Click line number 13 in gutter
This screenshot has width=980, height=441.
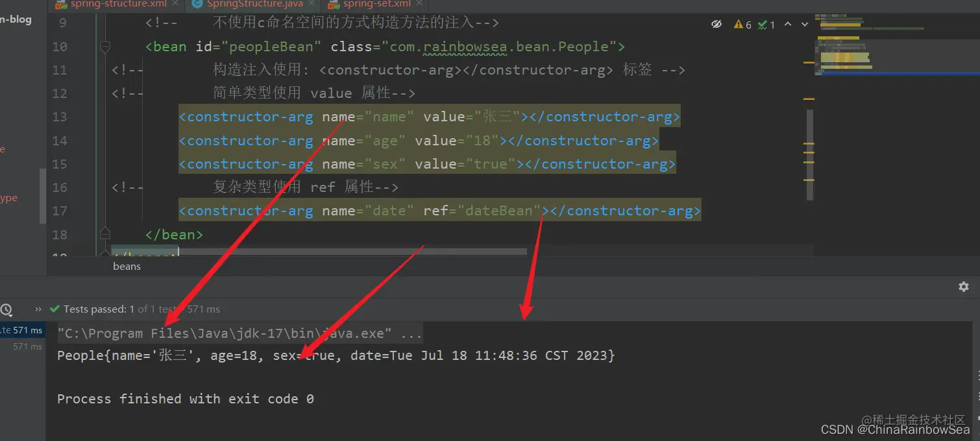click(x=60, y=117)
